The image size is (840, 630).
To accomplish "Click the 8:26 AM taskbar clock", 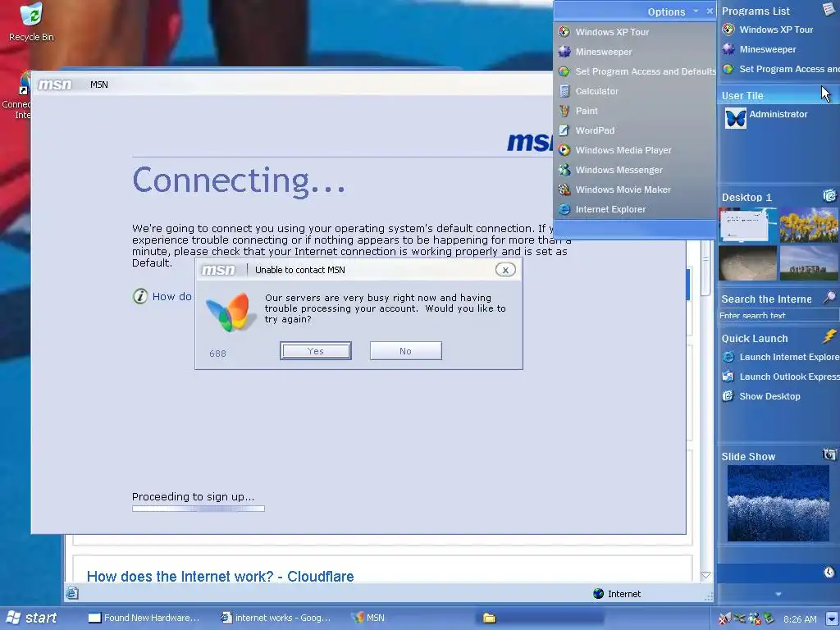I will pyautogui.click(x=800, y=619).
